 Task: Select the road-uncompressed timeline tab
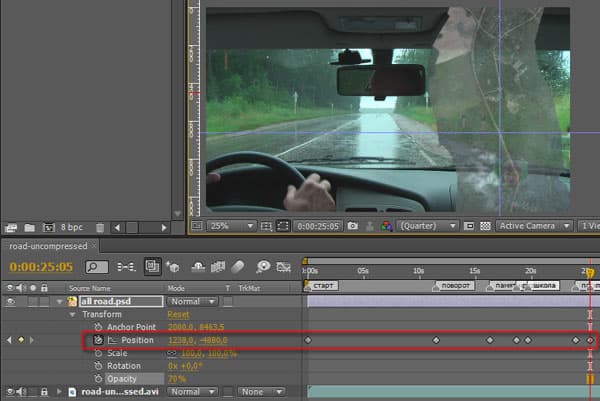[x=49, y=246]
